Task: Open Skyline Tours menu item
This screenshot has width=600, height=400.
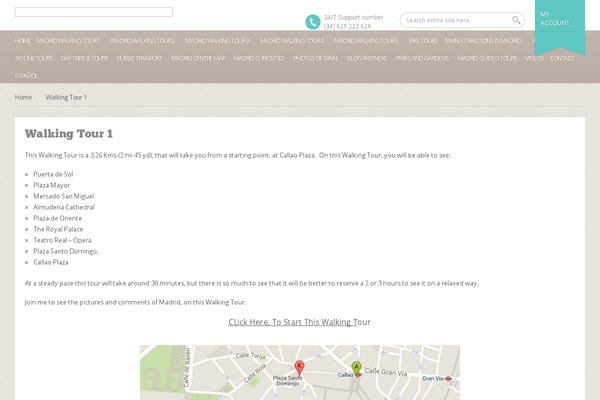Action: click(34, 58)
